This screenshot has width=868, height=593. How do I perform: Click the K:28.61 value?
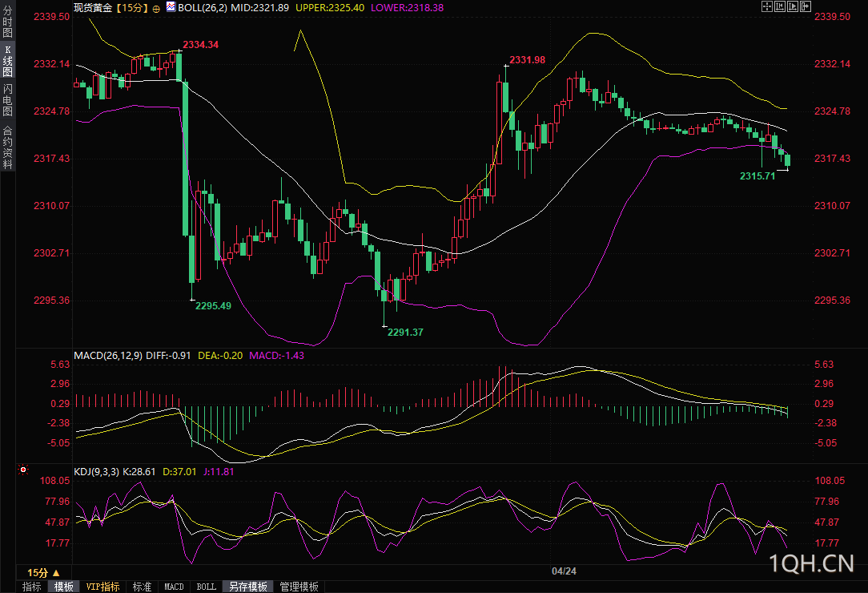(139, 472)
